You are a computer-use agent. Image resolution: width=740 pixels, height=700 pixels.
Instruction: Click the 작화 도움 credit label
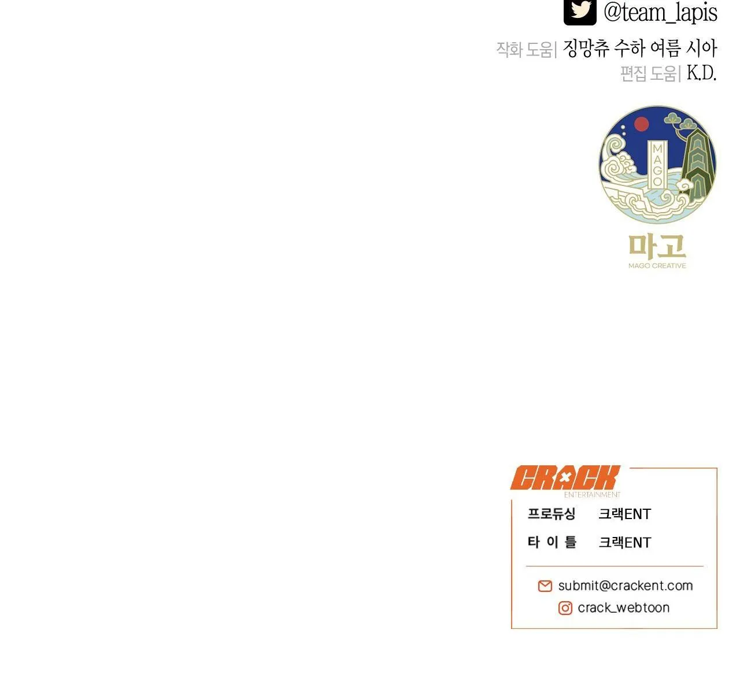coord(525,49)
